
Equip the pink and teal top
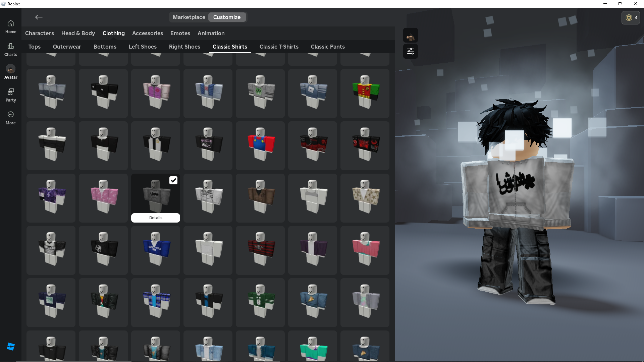(365, 250)
